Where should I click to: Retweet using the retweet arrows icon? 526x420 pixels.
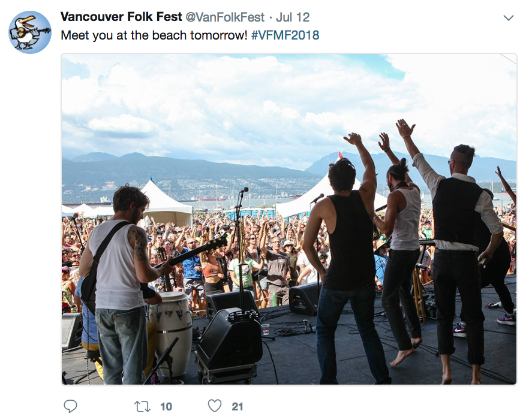coord(143,407)
